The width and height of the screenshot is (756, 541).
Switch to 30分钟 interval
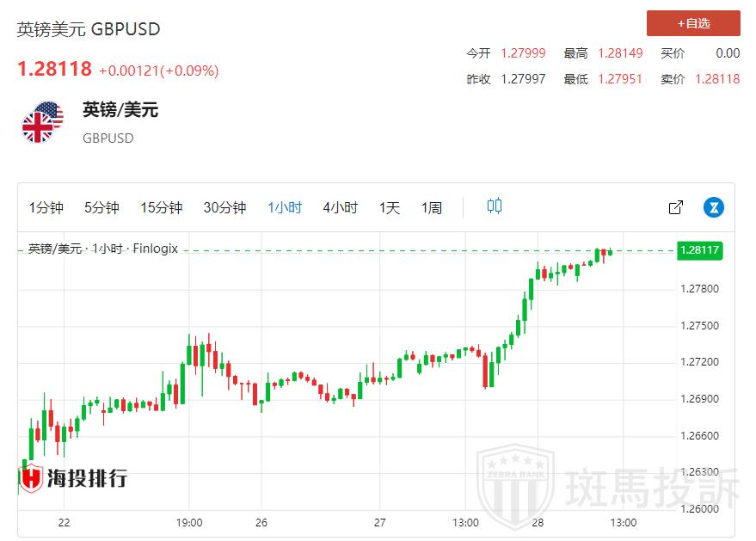pos(224,207)
